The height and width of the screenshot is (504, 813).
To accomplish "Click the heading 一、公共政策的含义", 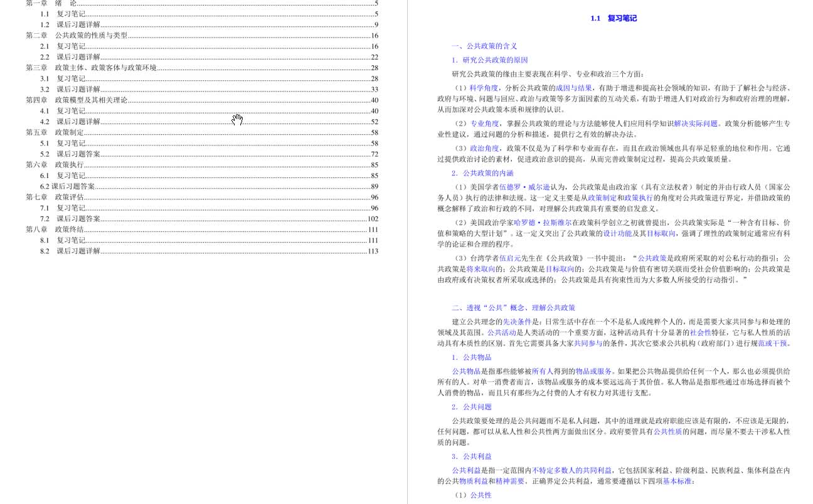I will (x=484, y=46).
